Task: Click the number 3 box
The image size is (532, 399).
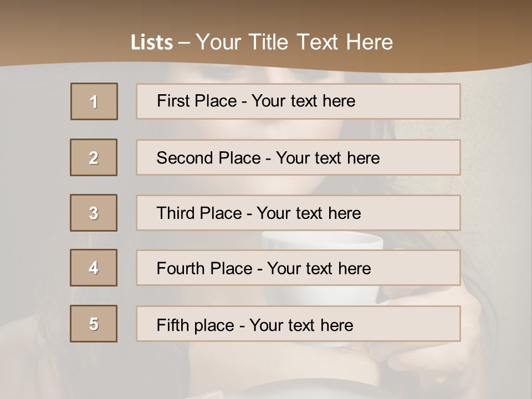Action: (94, 213)
